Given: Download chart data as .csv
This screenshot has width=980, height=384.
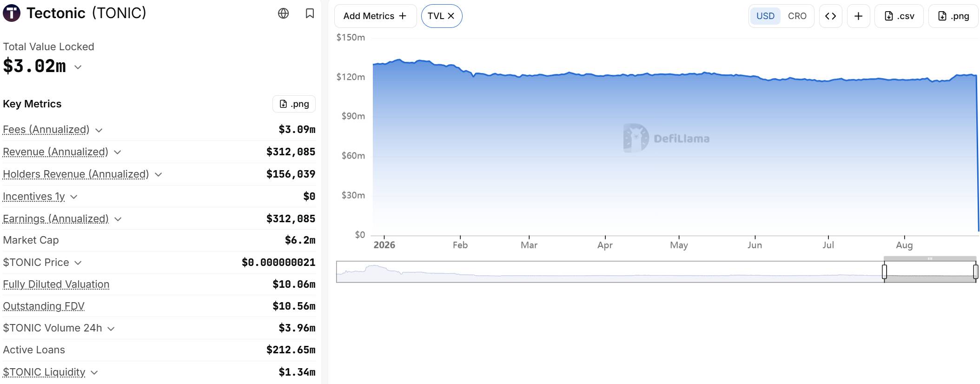Looking at the screenshot, I should [899, 16].
